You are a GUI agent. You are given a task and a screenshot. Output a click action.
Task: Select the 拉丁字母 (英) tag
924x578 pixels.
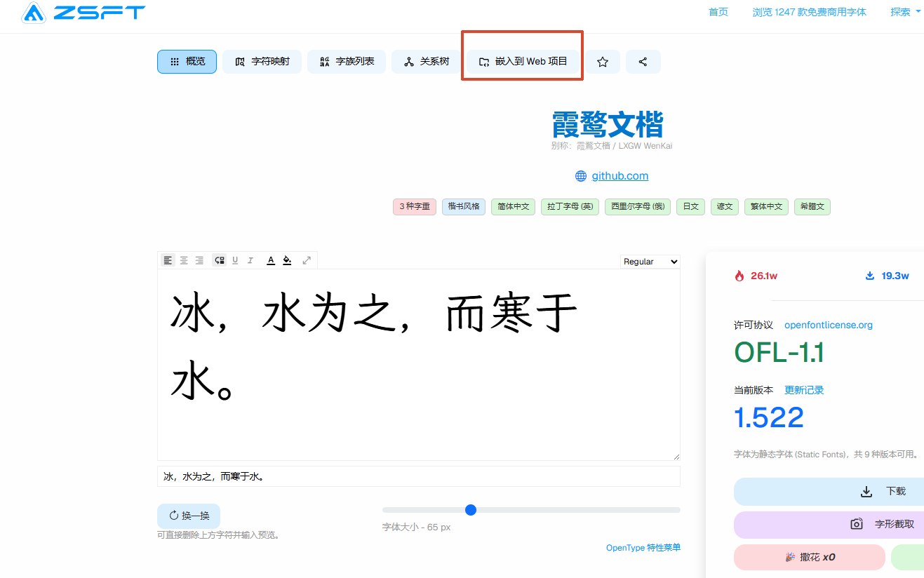click(x=570, y=207)
